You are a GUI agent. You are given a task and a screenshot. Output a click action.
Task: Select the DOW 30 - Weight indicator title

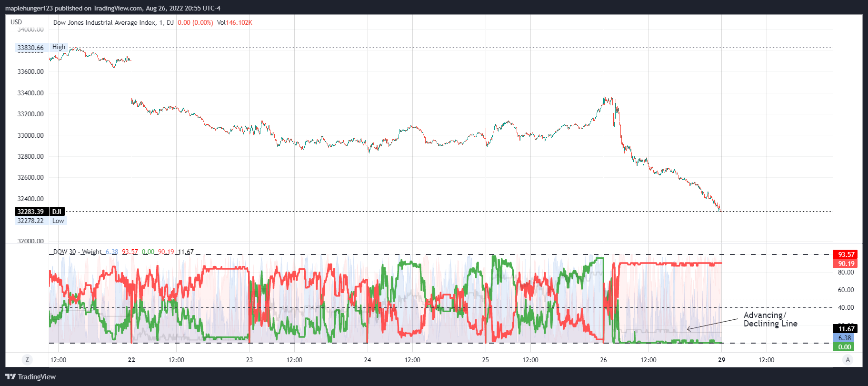click(78, 252)
